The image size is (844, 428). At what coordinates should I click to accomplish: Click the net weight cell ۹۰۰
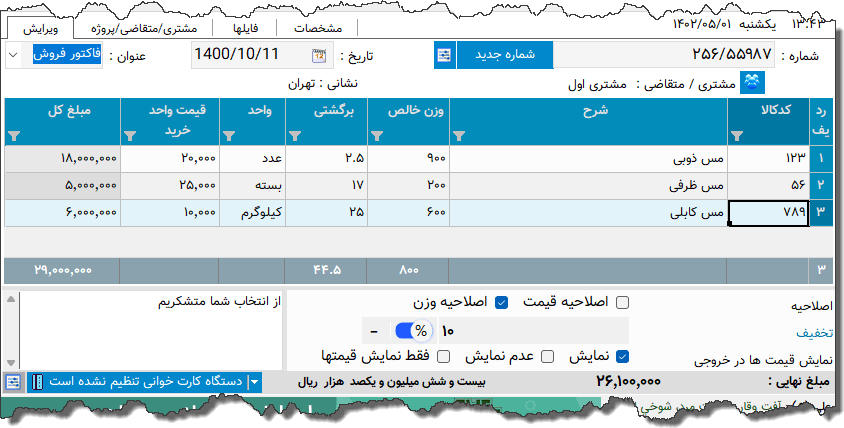coord(408,158)
